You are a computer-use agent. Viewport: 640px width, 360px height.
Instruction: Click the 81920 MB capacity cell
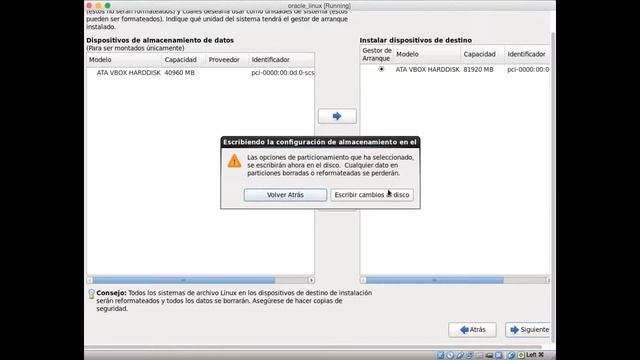tap(478, 69)
